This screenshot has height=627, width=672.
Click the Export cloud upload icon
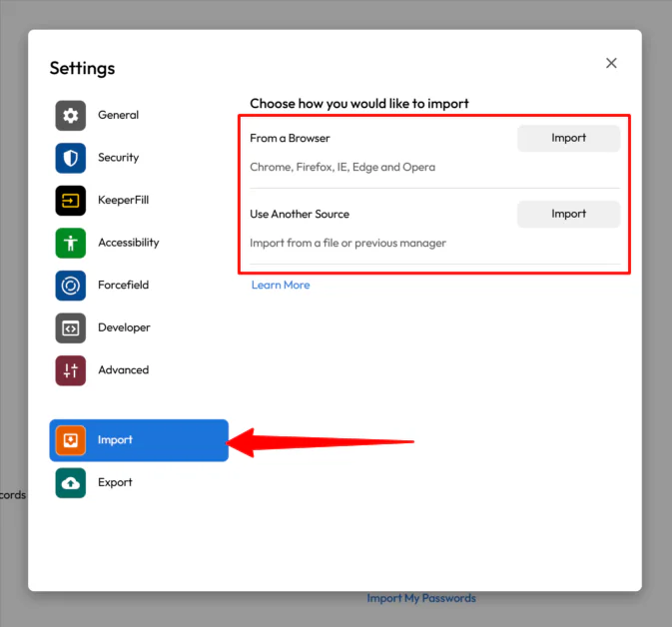click(70, 483)
